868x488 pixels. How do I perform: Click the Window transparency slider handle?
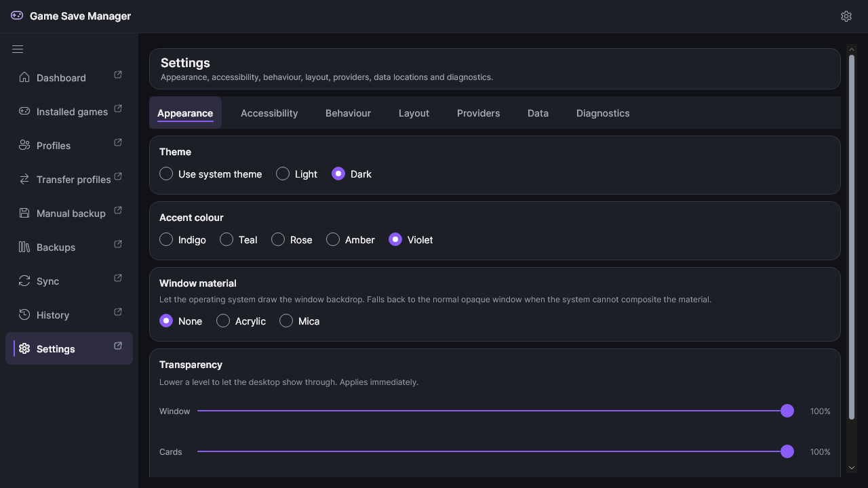tap(787, 411)
